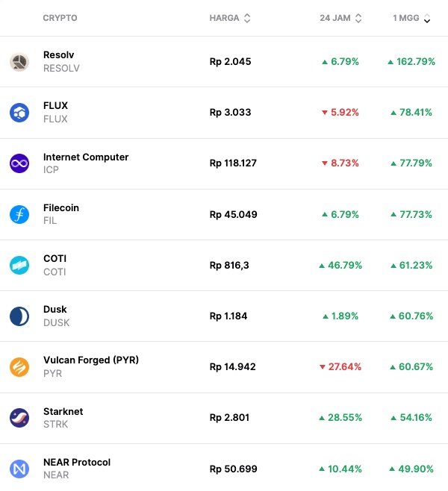Open the Internet Computer name link
The width and height of the screenshot is (448, 491).
click(86, 157)
